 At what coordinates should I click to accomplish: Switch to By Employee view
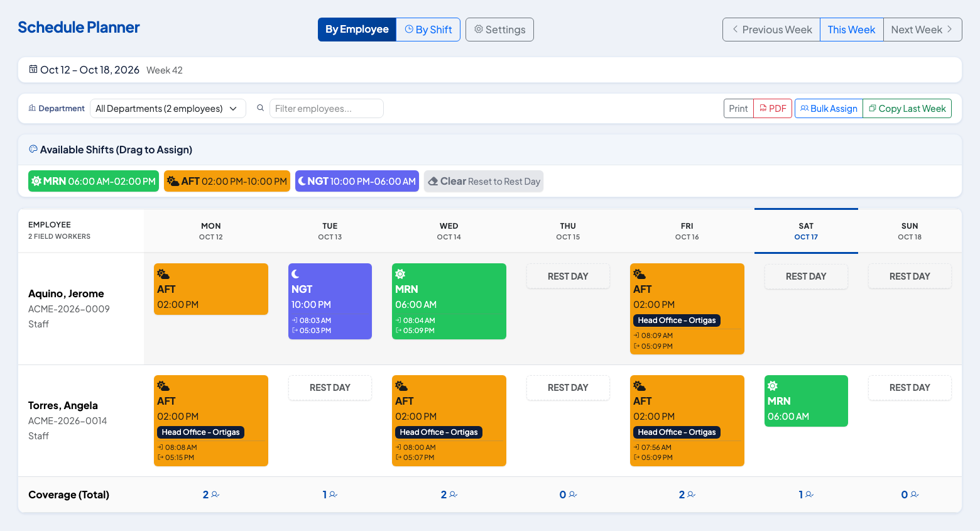(357, 30)
